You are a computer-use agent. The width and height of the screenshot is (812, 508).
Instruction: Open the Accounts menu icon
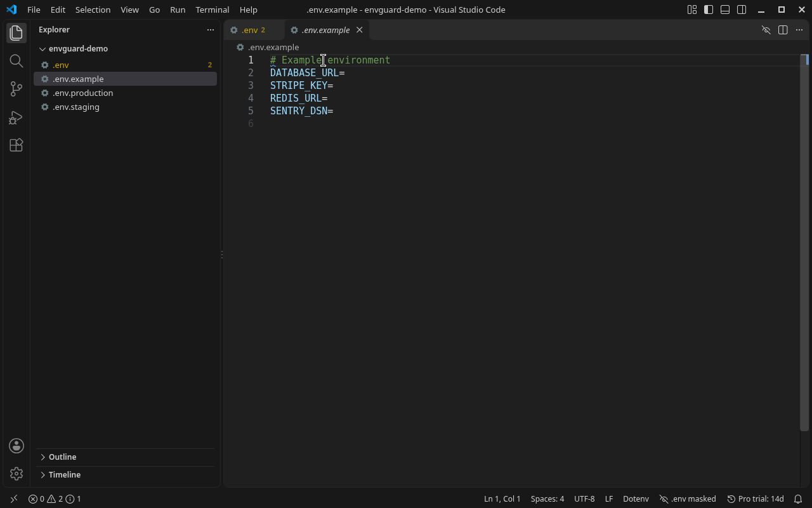click(16, 446)
